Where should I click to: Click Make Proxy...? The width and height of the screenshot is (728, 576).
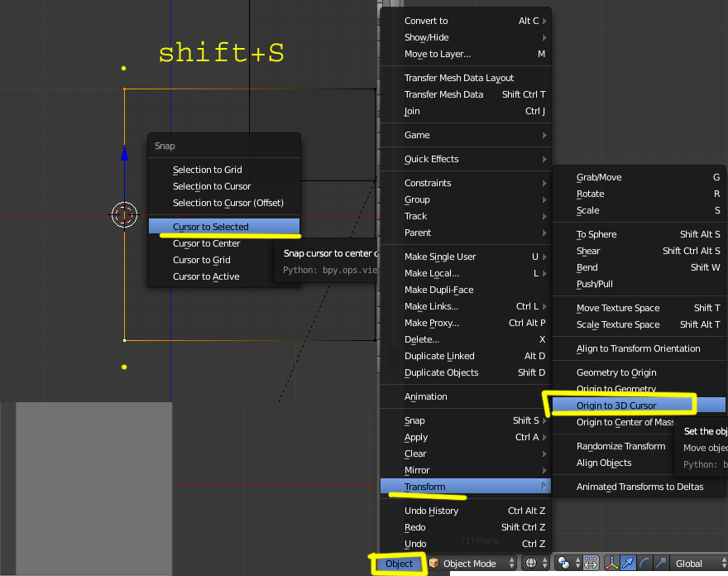[466, 323]
